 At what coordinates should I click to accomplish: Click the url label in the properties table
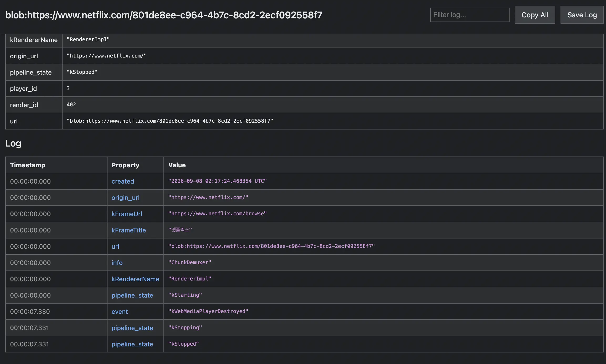click(14, 121)
